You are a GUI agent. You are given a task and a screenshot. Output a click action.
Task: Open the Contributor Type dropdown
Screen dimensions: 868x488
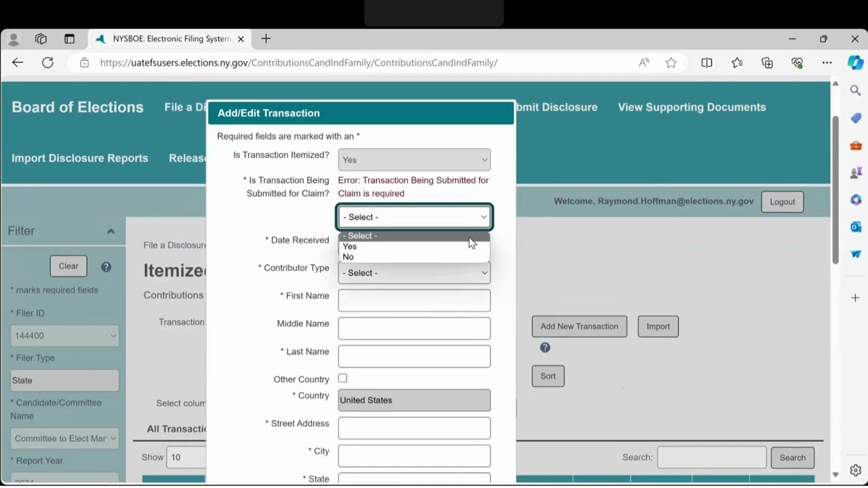414,272
